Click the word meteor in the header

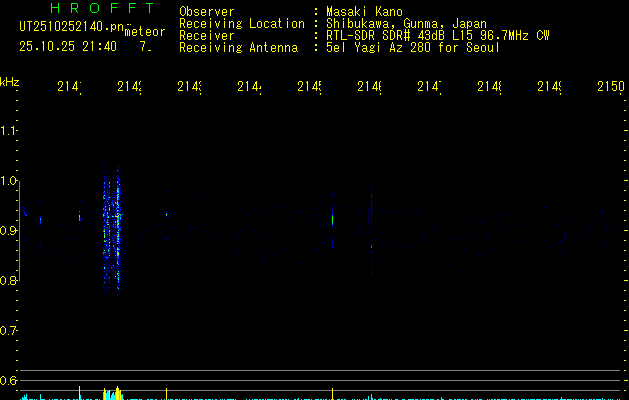pyautogui.click(x=145, y=32)
